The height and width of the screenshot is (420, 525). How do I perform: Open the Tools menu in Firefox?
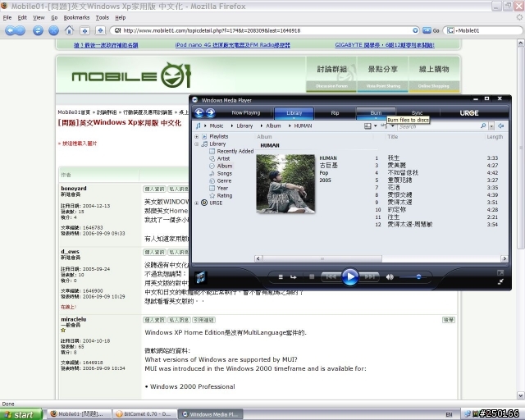pos(102,18)
